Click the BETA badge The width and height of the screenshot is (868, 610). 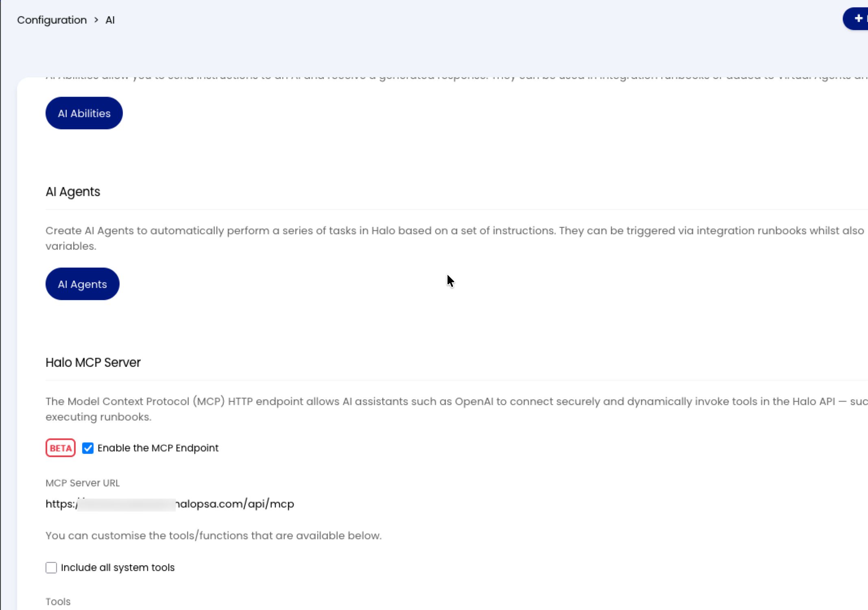(61, 448)
